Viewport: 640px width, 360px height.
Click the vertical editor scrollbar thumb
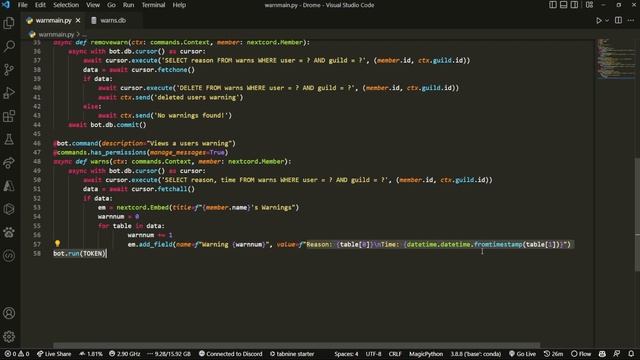click(x=637, y=214)
